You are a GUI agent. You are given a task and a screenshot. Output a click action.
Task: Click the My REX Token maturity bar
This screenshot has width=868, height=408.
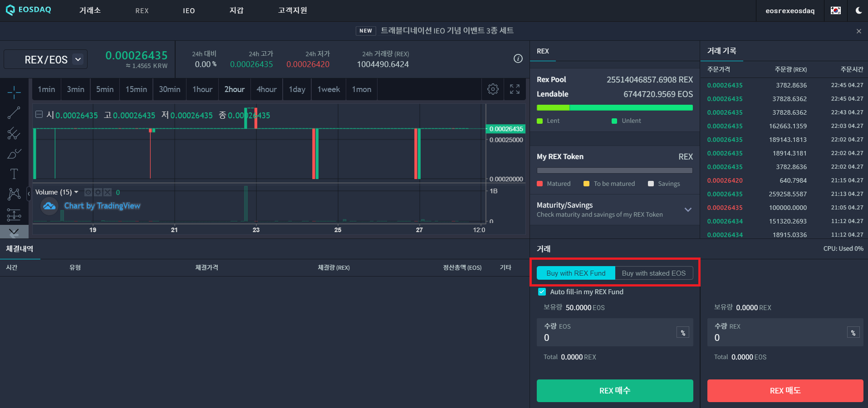click(x=615, y=170)
